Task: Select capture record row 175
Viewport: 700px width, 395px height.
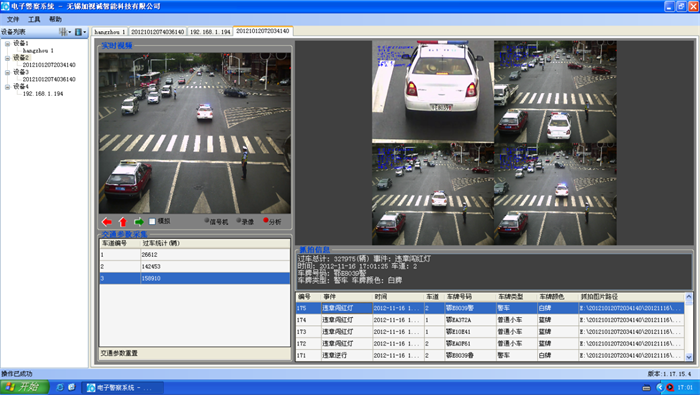Action: click(x=490, y=308)
